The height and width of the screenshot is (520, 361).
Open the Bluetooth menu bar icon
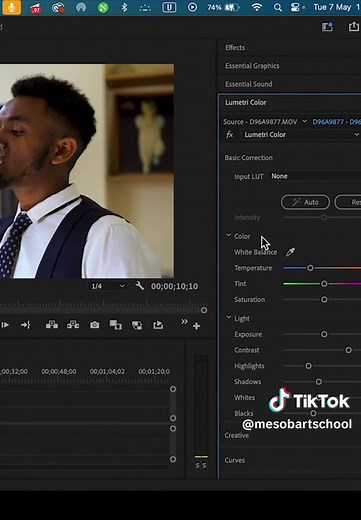pos(124,7)
